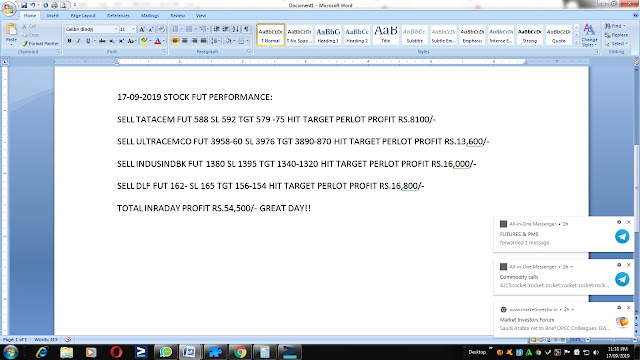Screen dimensions: 640x360
Task: Shrink the font size
Action: (x=151, y=29)
